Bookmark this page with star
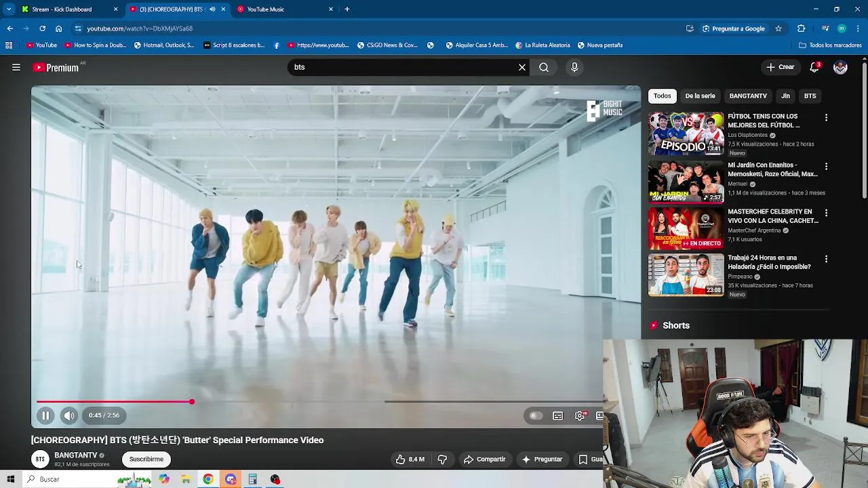This screenshot has height=488, width=868. (778, 28)
